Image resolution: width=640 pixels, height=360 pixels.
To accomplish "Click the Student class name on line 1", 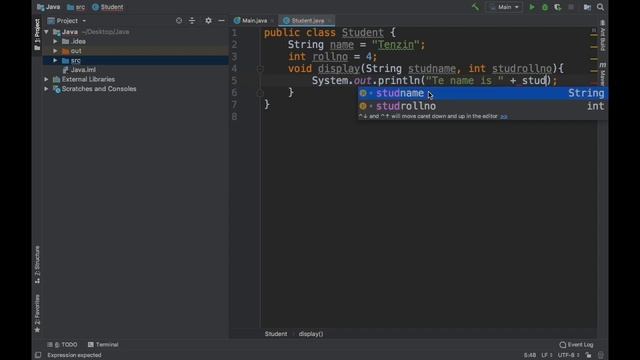I will coord(362,33).
